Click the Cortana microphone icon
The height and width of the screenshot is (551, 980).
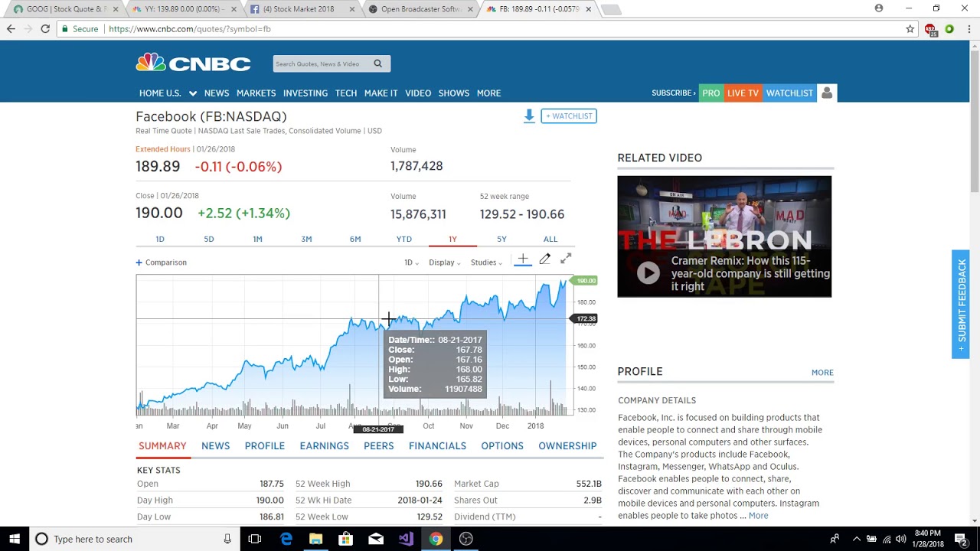(x=227, y=539)
